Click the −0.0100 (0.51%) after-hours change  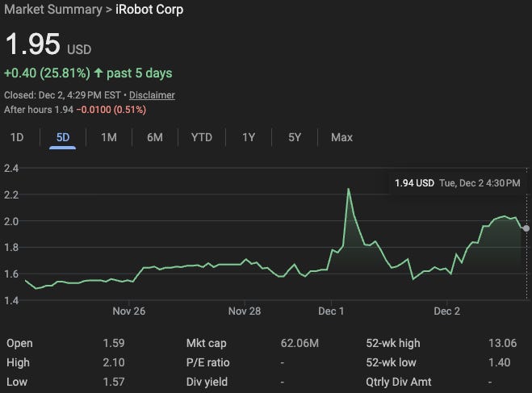click(x=111, y=110)
